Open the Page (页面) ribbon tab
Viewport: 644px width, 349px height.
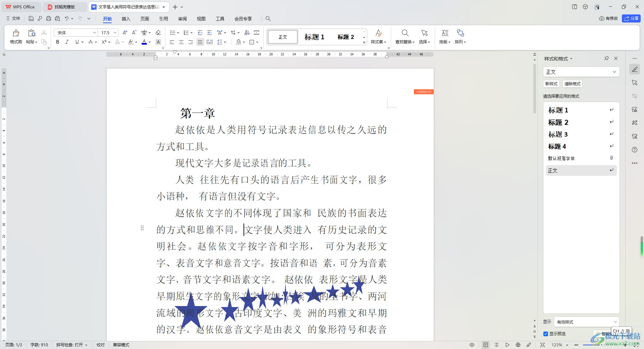(145, 18)
